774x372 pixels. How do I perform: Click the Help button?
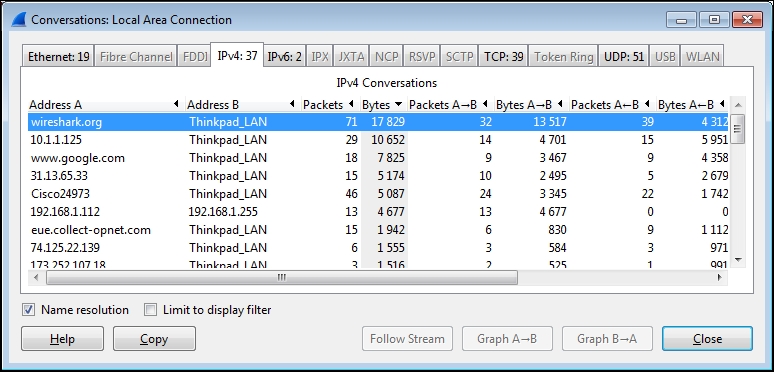click(63, 339)
